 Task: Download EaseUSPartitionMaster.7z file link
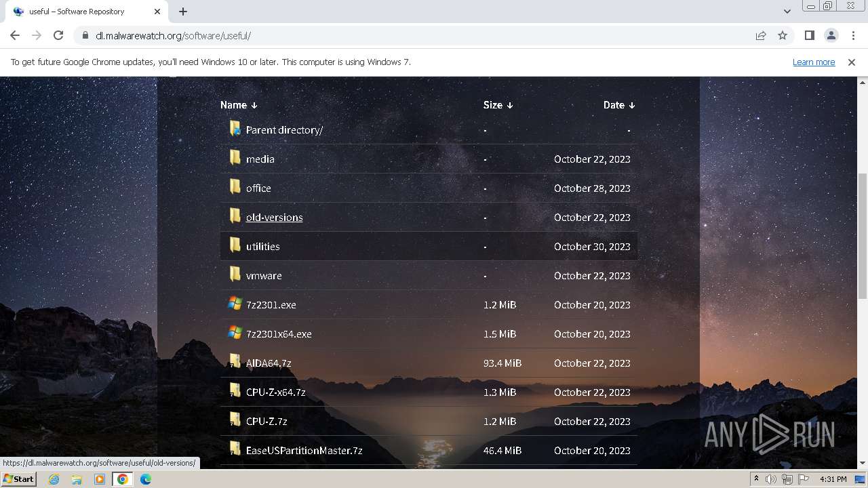[x=304, y=450]
